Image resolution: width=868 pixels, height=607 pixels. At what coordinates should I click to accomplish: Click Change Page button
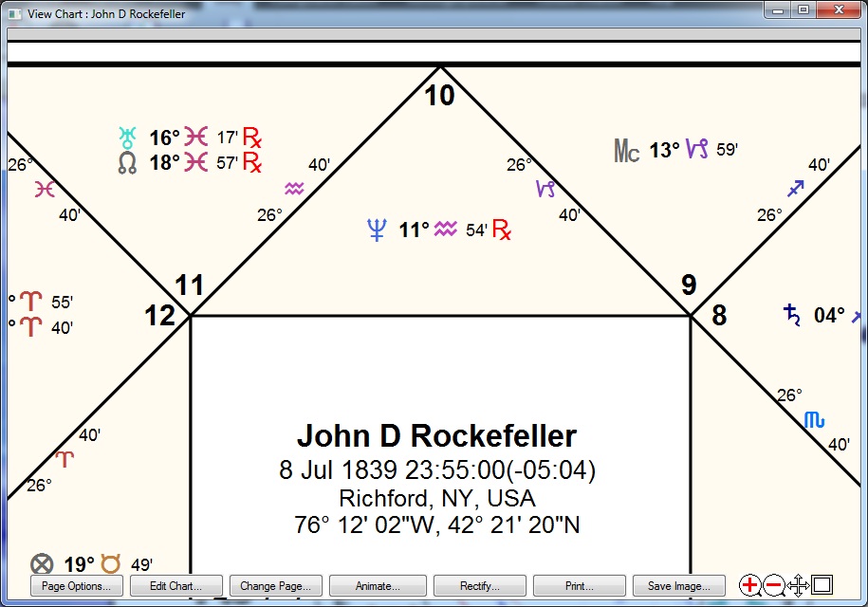coord(276,586)
